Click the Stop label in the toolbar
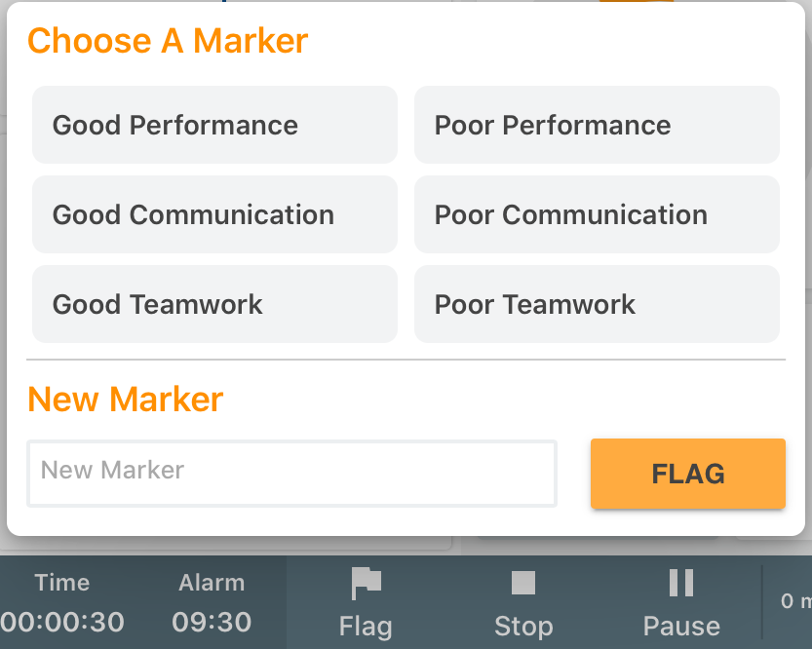The height and width of the screenshot is (649, 812). [523, 627]
